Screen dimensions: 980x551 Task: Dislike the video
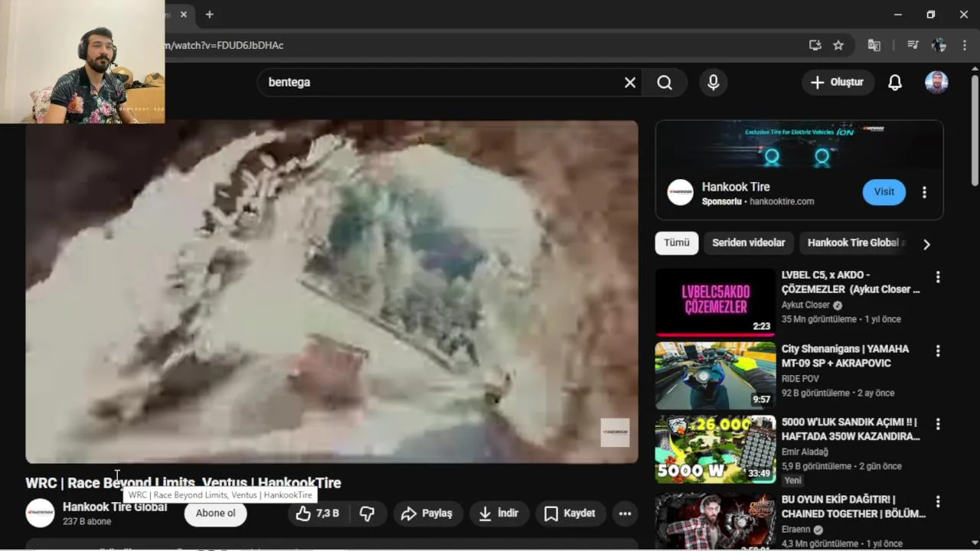367,514
